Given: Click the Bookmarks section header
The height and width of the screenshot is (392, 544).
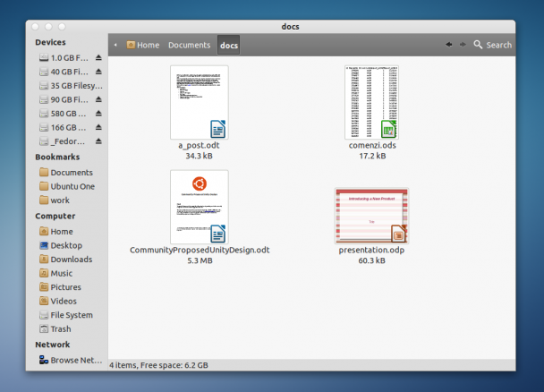Looking at the screenshot, I should [x=57, y=158].
